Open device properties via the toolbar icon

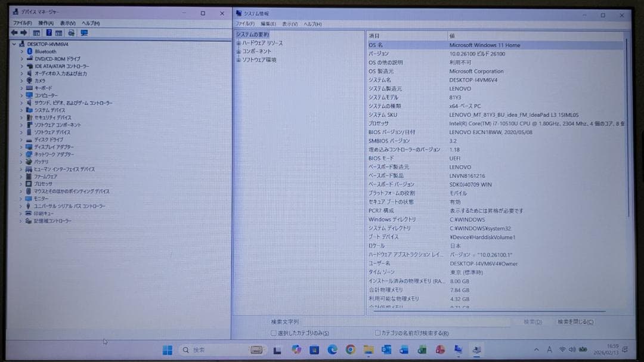click(x=58, y=33)
